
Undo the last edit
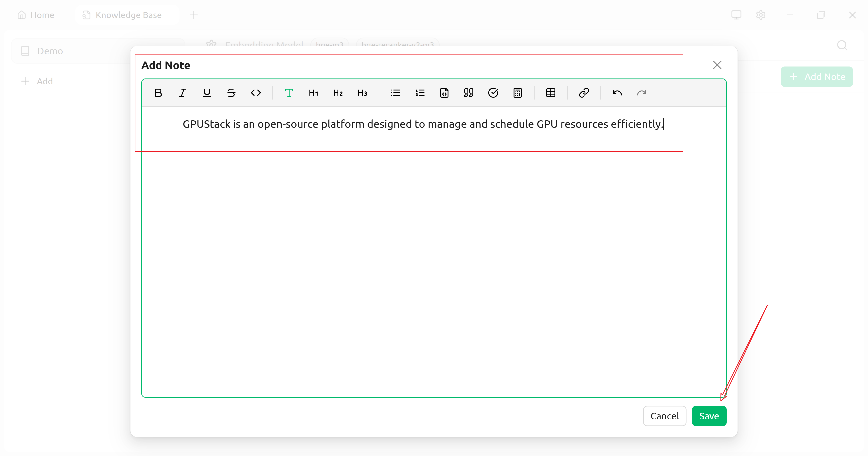[x=617, y=93]
